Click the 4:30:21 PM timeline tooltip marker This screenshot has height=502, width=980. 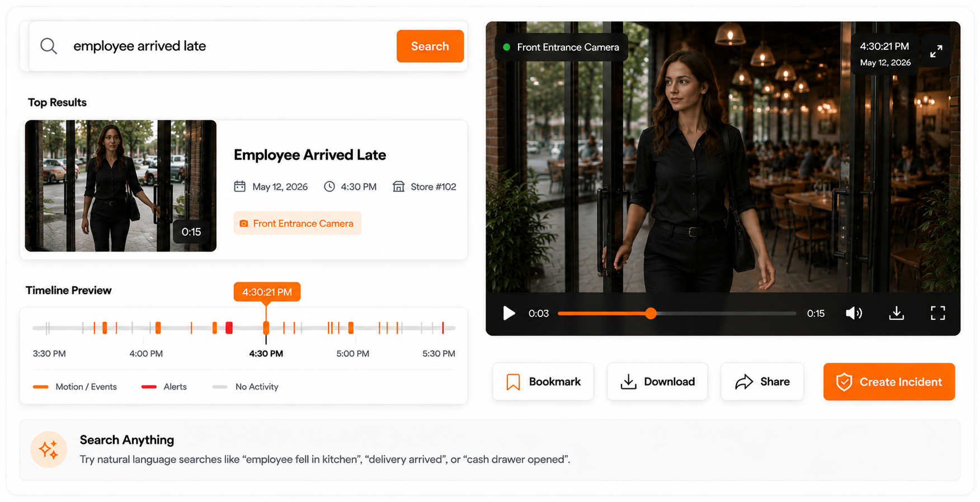click(x=267, y=292)
